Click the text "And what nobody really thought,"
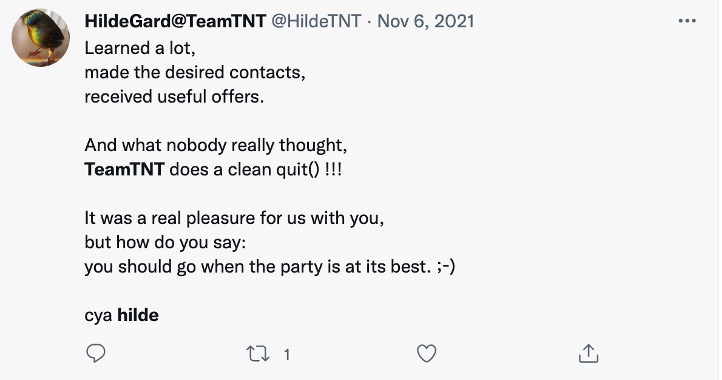The width and height of the screenshot is (722, 380). pyautogui.click(x=215, y=145)
